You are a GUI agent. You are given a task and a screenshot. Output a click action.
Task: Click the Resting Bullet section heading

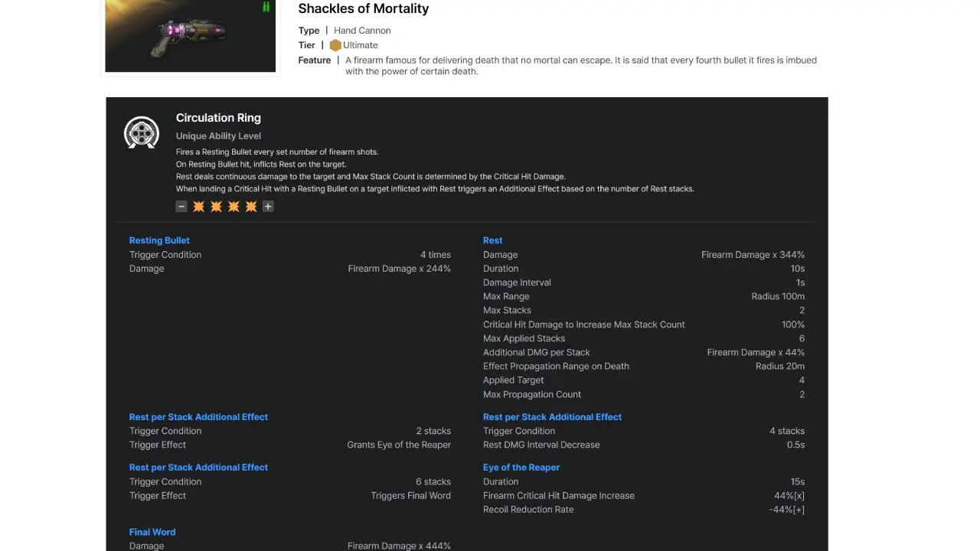pyautogui.click(x=159, y=240)
